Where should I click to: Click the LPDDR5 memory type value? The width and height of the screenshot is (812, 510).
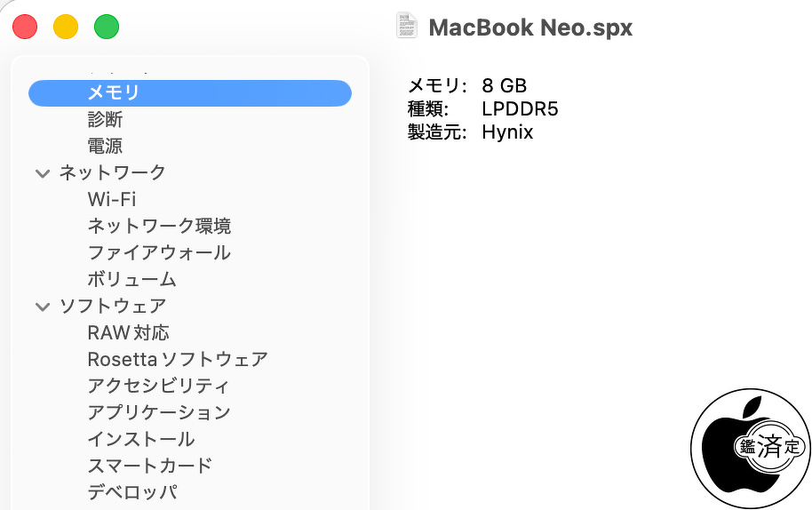[x=520, y=109]
